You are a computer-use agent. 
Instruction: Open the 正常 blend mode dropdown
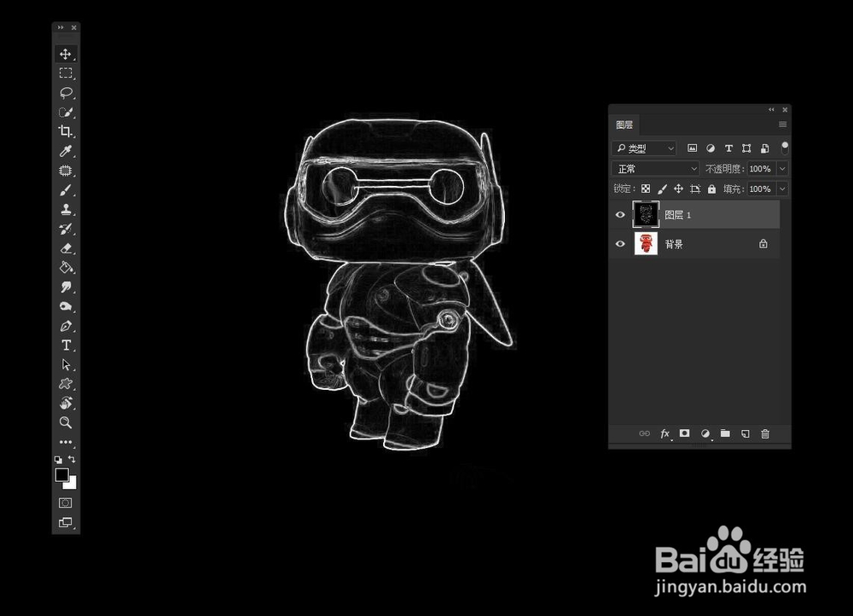click(655, 169)
